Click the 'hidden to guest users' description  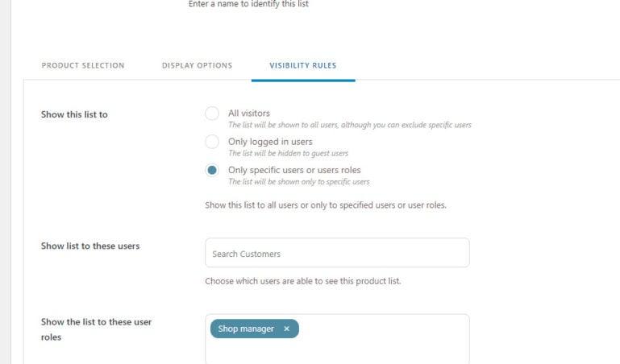pos(289,153)
